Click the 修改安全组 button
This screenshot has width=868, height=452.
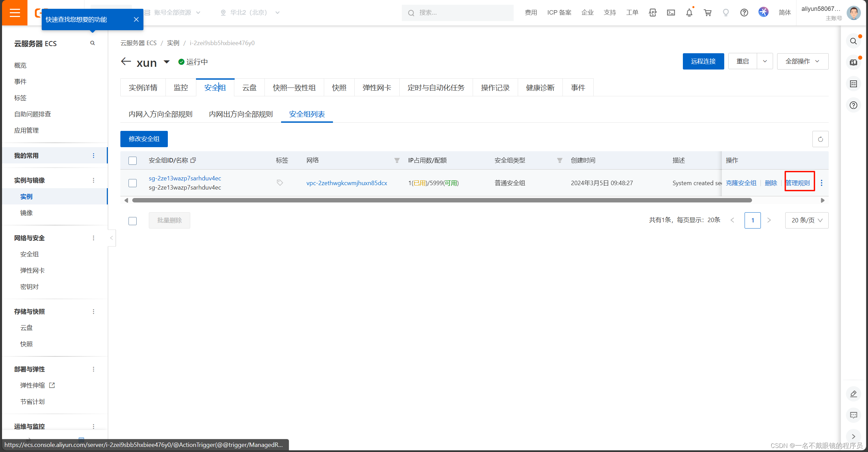coord(144,139)
